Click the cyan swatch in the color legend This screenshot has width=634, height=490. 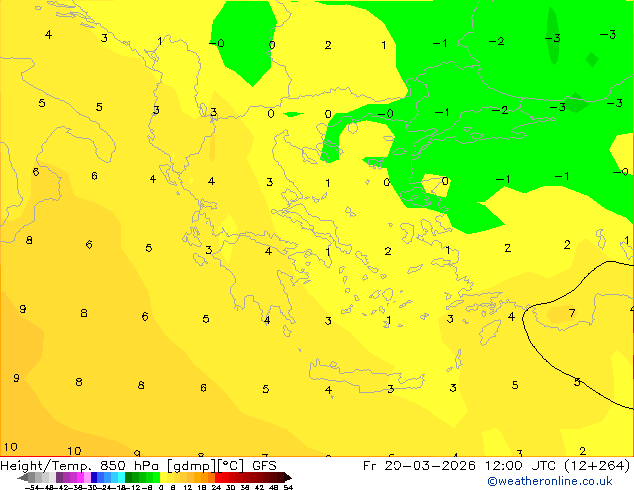(121, 477)
